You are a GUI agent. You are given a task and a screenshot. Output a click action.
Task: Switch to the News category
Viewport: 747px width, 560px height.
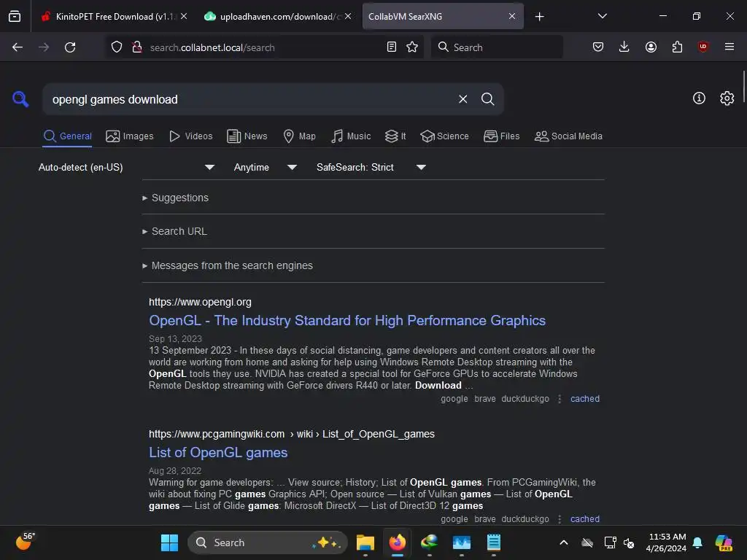tap(247, 136)
